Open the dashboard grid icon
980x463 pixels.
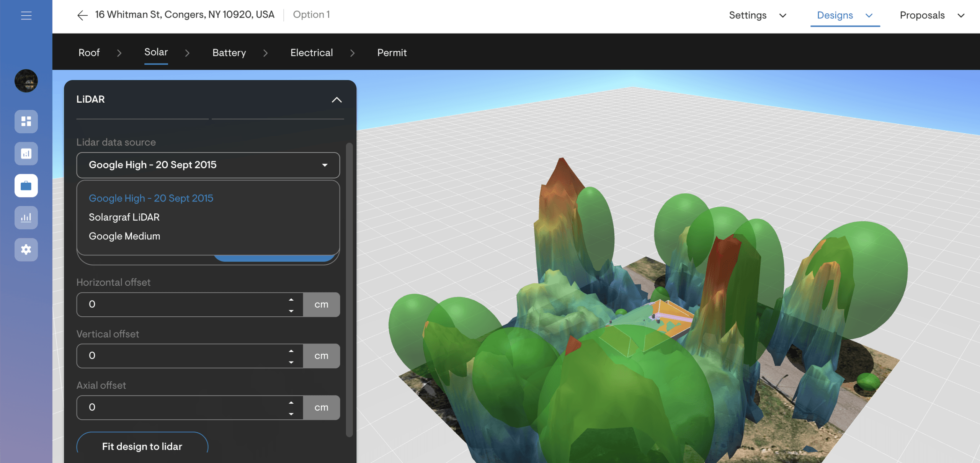click(x=26, y=121)
